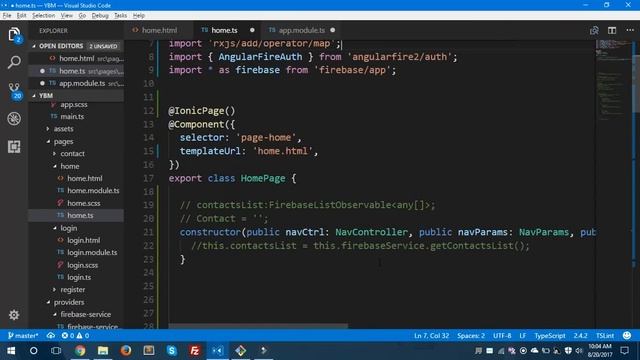Open Skype from the taskbar
Screen dimensions: 640x360
[x=172, y=350]
